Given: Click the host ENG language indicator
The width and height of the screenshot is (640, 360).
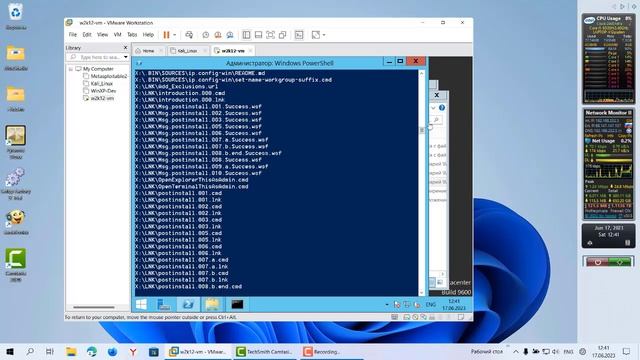Looking at the screenshot, I should (x=568, y=351).
